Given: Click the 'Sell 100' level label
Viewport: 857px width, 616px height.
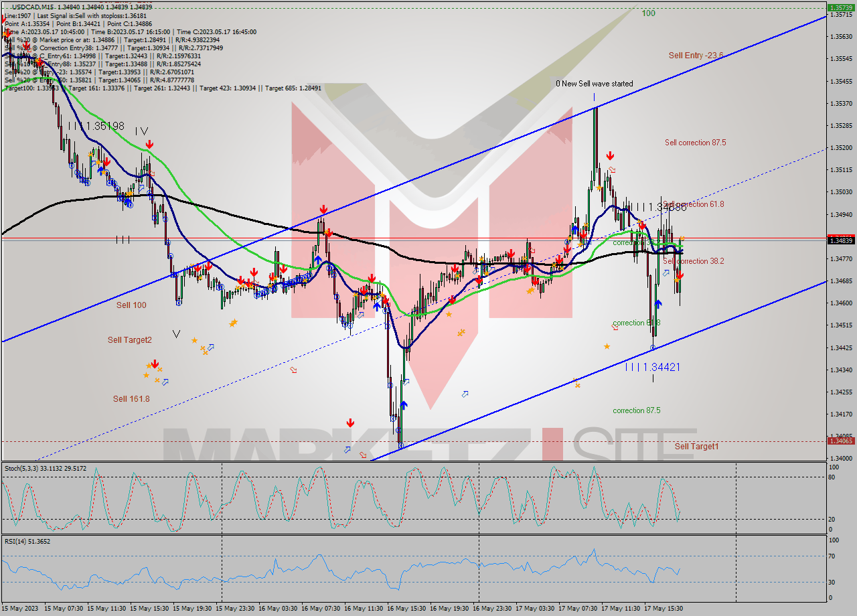Looking at the screenshot, I should tap(131, 305).
